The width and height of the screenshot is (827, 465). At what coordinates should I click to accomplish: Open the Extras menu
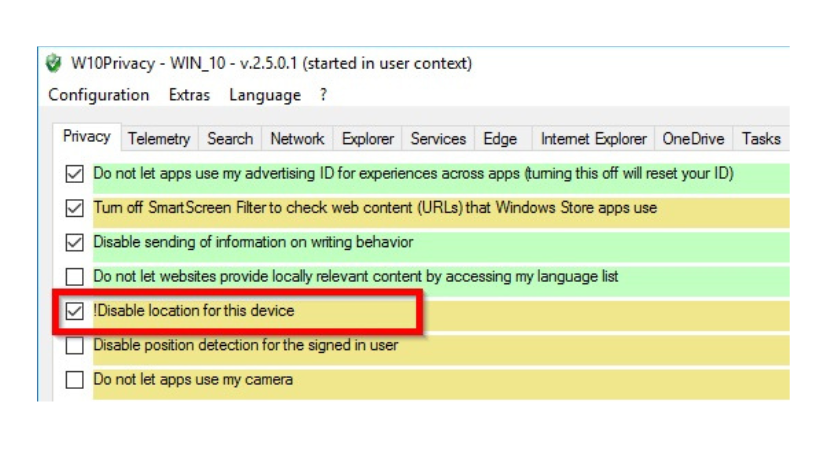click(189, 95)
